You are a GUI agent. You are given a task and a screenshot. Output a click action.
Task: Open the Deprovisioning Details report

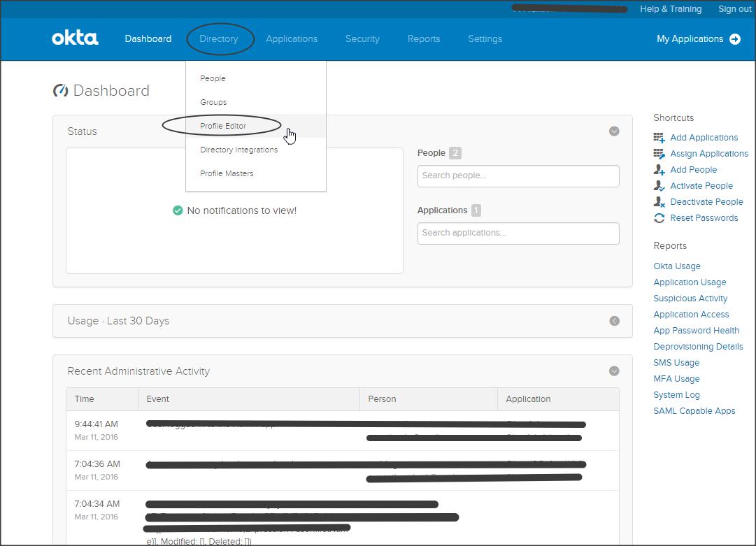698,347
